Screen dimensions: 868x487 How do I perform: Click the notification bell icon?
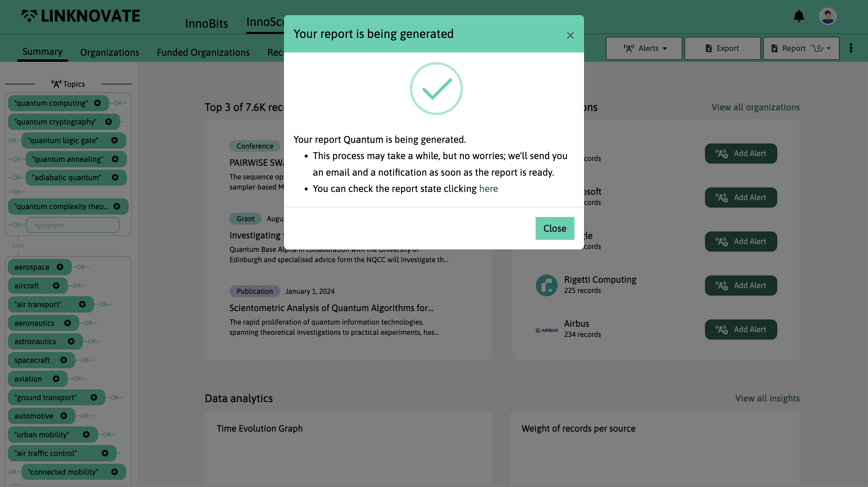coord(799,15)
